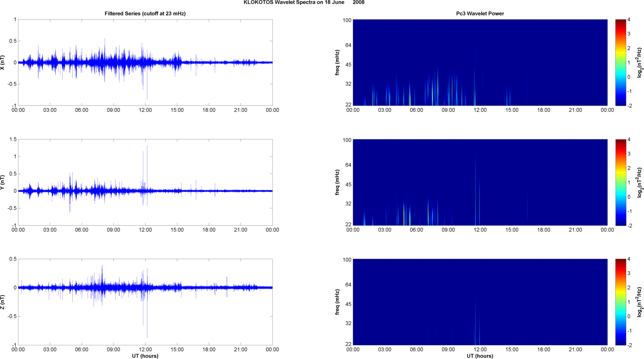Viewport: 644px width, 359px height.
Task: Click the colorbar of the top wavelet plot
Action: pos(620,62)
